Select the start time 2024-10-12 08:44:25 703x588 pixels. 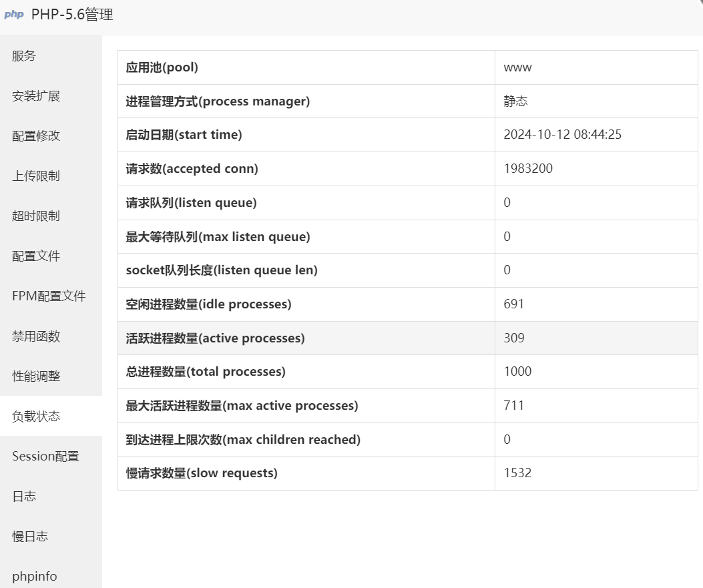coord(562,134)
